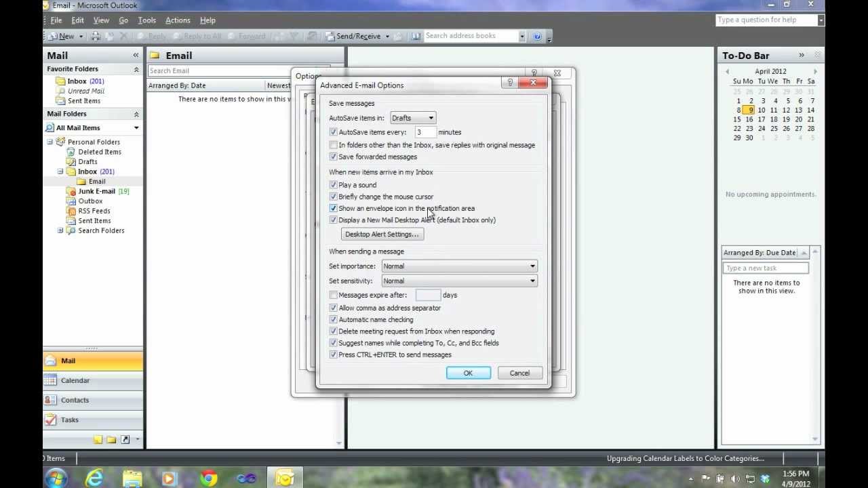868x488 pixels.
Task: Open Windows Explorer from the taskbar
Action: pos(132,478)
